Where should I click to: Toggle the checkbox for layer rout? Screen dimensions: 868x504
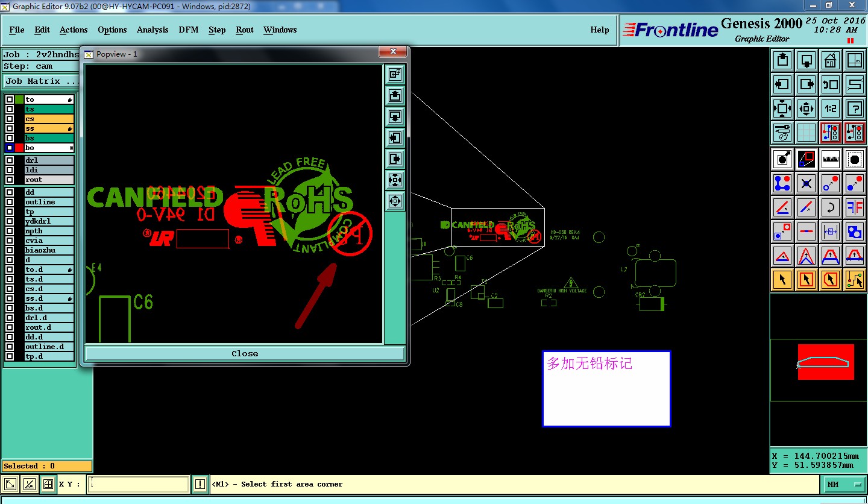tap(10, 180)
